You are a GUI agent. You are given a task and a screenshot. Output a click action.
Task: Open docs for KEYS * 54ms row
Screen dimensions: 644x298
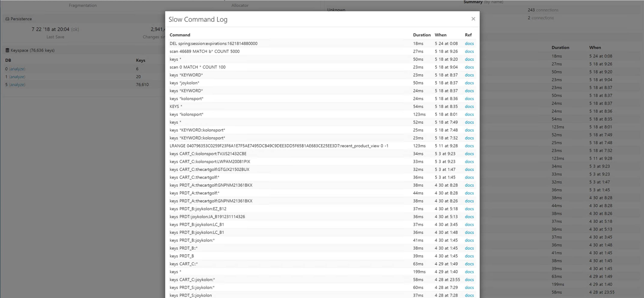469,107
